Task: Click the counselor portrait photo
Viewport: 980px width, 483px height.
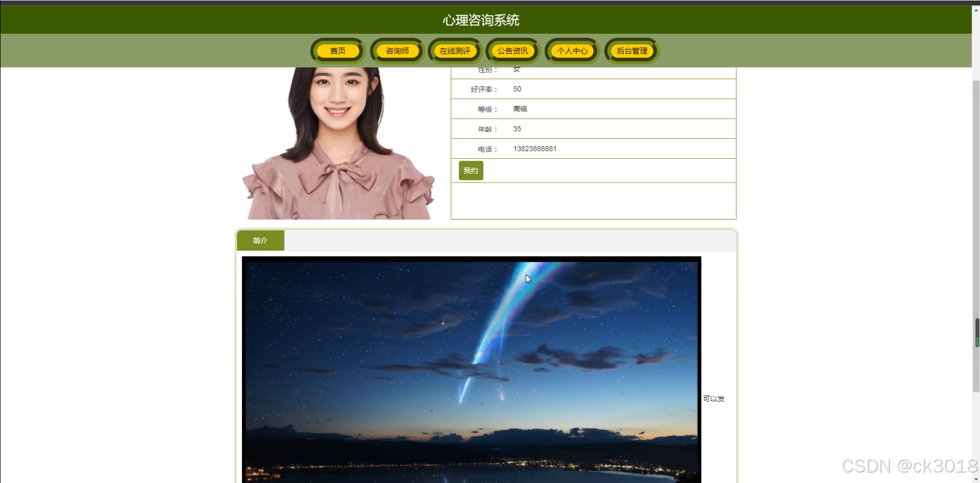Action: tap(338, 143)
